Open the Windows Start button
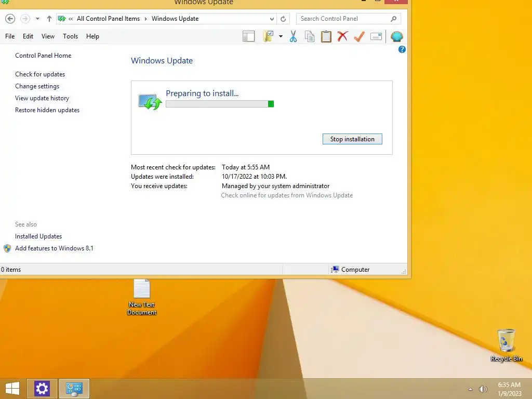This screenshot has height=399, width=532. pyautogui.click(x=12, y=389)
